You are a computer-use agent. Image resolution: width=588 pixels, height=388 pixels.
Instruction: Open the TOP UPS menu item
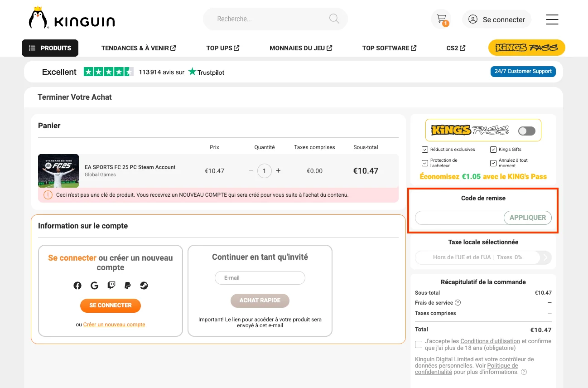[223, 48]
